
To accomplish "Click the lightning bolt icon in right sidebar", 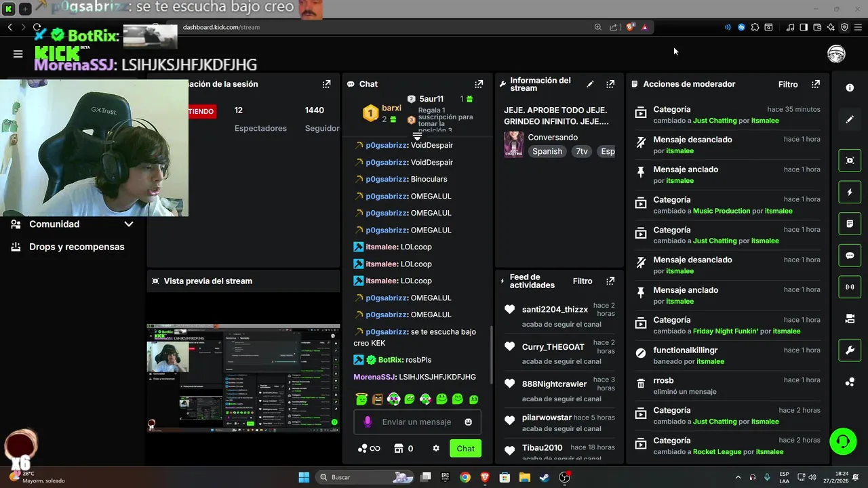I will (850, 192).
